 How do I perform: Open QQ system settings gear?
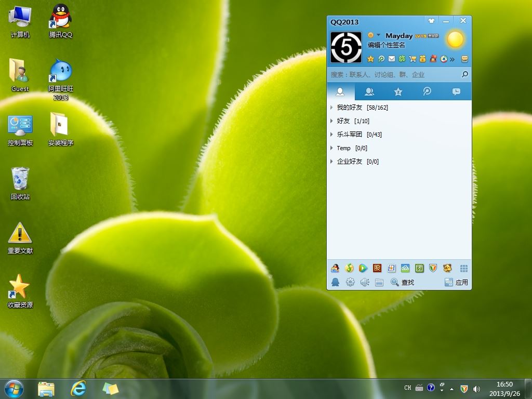(350, 282)
